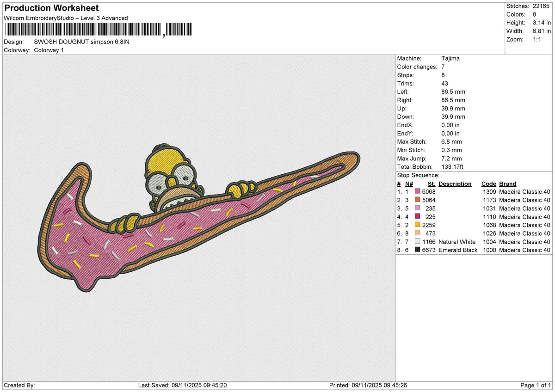Click the Stop Sequence heading

(418, 176)
